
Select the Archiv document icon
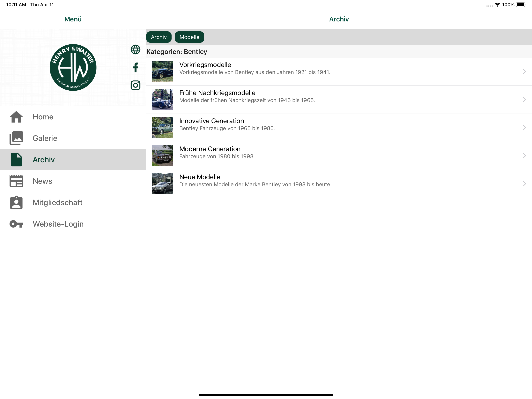[x=16, y=160]
